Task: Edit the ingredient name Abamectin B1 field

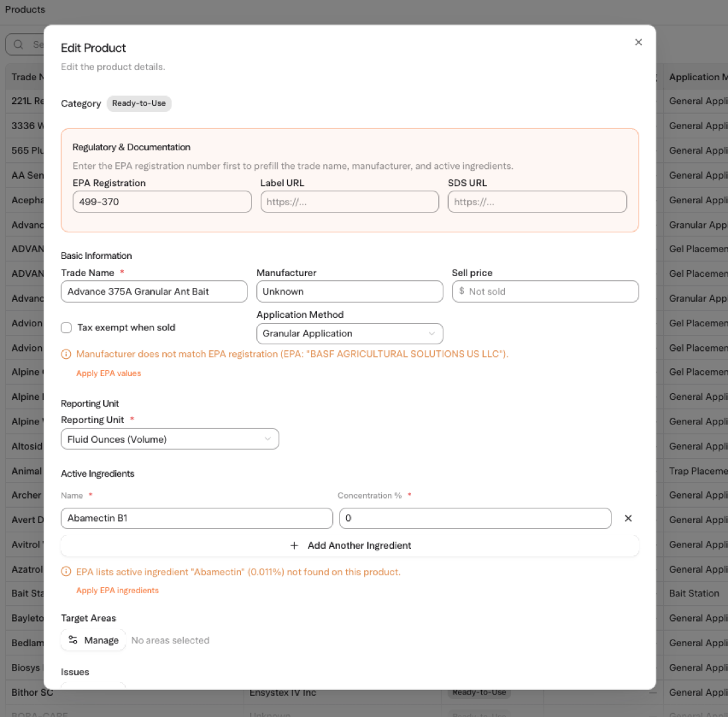Action: pos(197,518)
